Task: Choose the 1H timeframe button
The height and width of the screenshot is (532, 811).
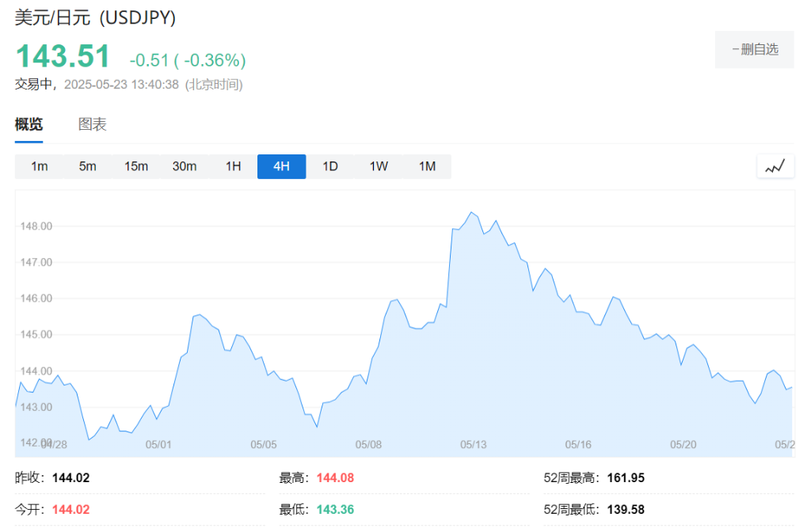Action: (233, 166)
